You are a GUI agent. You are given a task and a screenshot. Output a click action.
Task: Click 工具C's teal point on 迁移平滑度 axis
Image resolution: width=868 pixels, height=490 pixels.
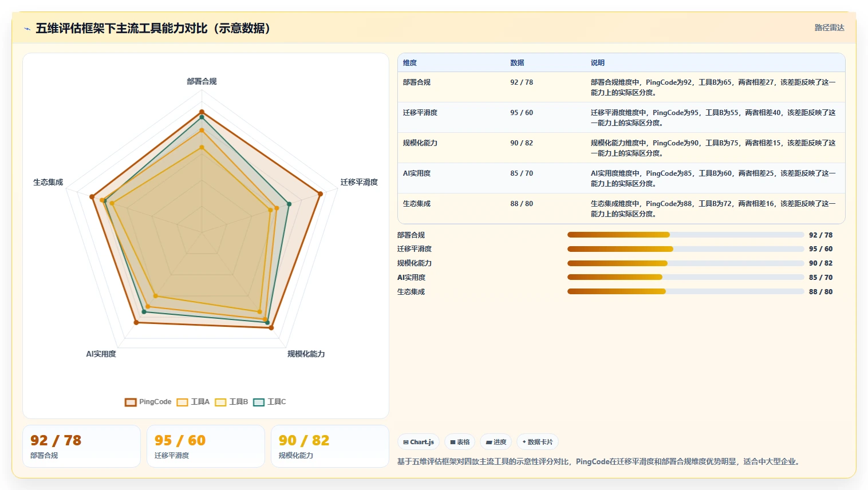click(289, 204)
